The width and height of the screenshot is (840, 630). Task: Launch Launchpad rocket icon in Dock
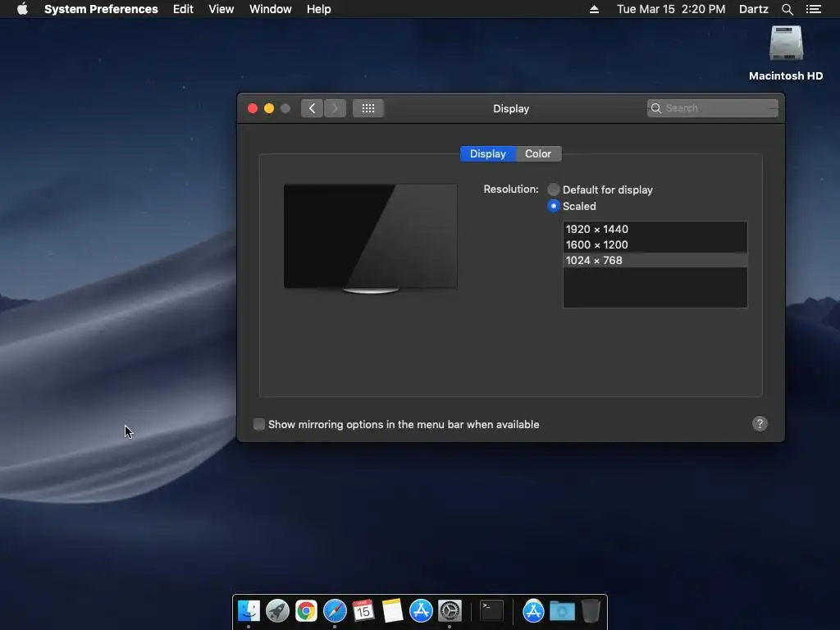[x=277, y=610]
